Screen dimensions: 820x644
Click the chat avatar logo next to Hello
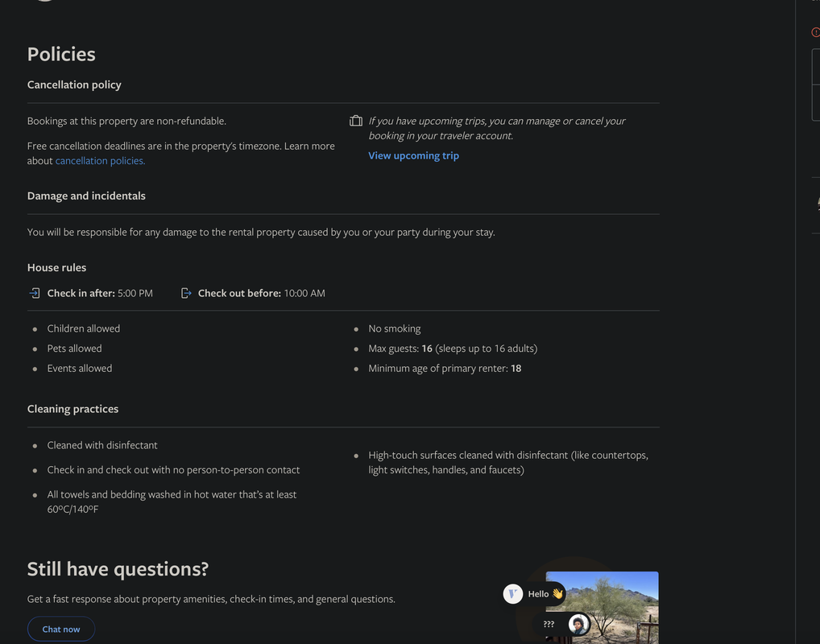[512, 594]
